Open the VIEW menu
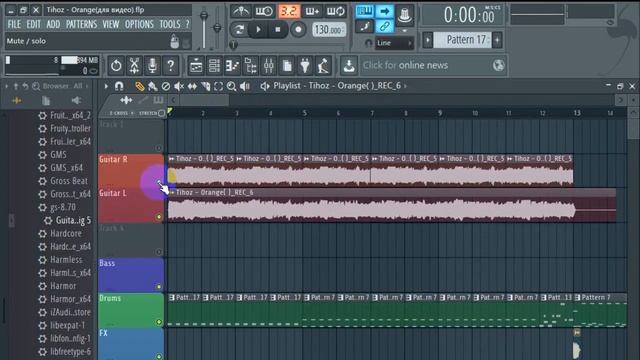This screenshot has width=640, height=360. tap(111, 24)
